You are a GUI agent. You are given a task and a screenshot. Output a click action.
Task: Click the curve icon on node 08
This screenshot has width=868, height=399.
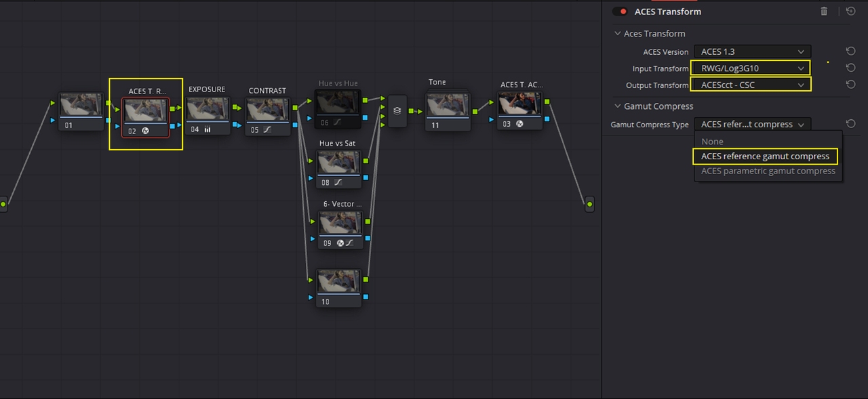(x=337, y=183)
